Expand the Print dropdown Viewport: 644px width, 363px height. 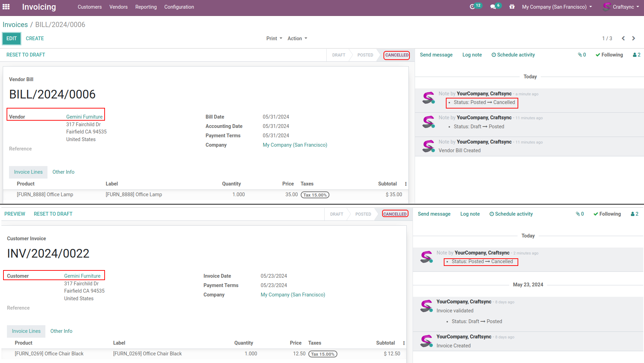(x=274, y=38)
